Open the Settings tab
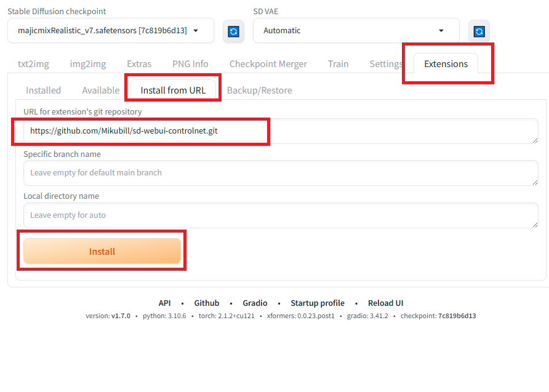Screen dimensions: 549x392 (x=386, y=64)
